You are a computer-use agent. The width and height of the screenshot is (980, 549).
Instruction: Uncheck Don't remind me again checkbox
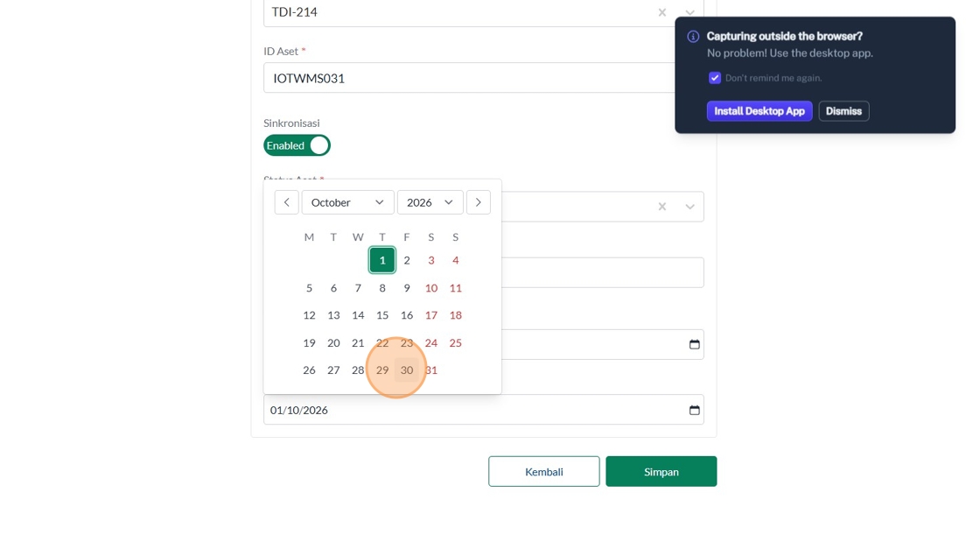click(x=715, y=78)
